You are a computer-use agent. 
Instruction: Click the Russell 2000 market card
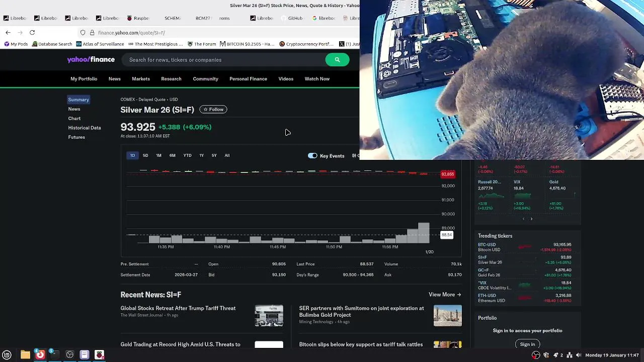[491, 195]
